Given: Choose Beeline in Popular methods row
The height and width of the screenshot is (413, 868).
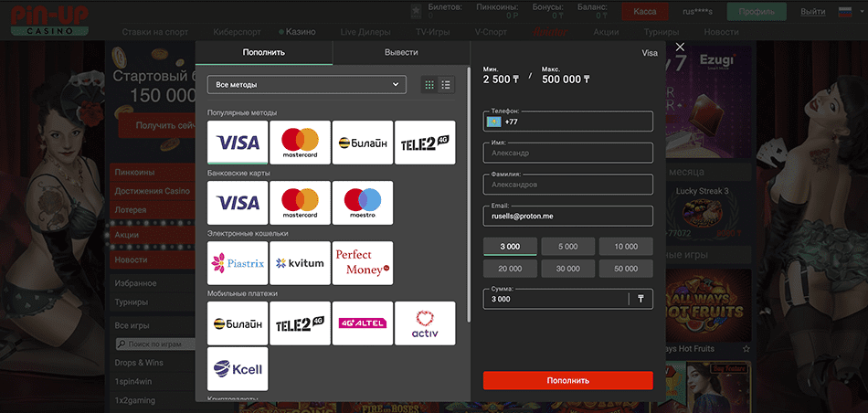Looking at the screenshot, I should pyautogui.click(x=363, y=143).
